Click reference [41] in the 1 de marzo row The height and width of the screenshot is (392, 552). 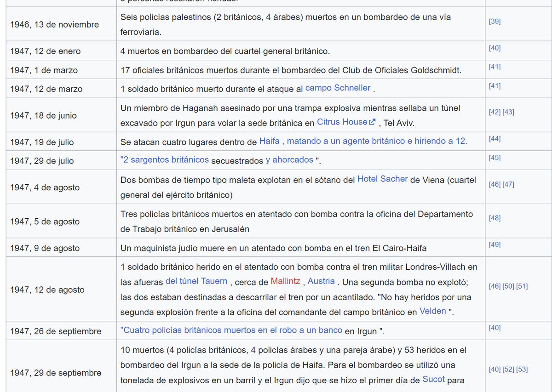click(x=494, y=67)
